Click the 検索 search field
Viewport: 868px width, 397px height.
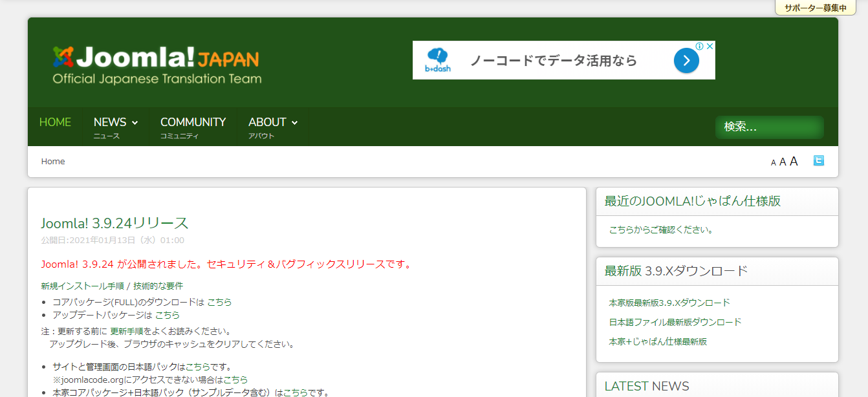pos(768,127)
